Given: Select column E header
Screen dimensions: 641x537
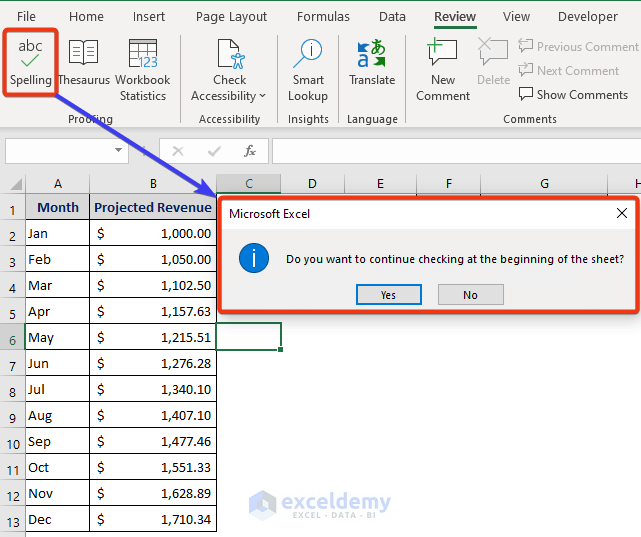Looking at the screenshot, I should [380, 183].
